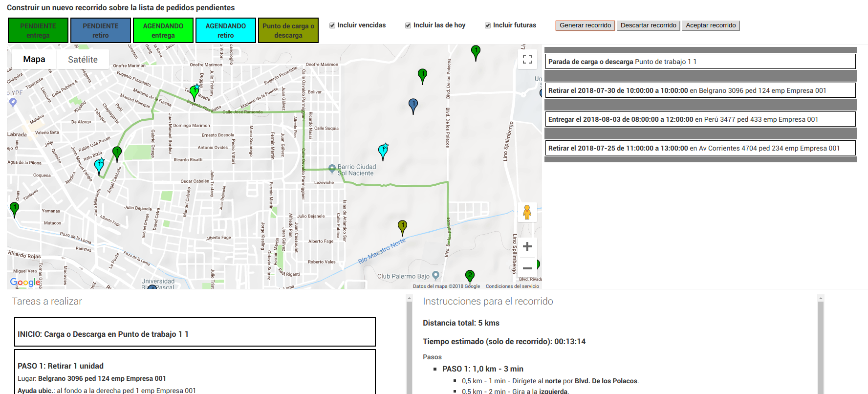The image size is (868, 394).
Task: Toggle map fullscreen view
Action: pos(527,59)
